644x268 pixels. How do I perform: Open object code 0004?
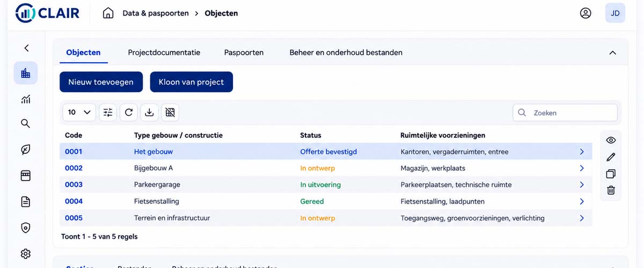tap(74, 202)
